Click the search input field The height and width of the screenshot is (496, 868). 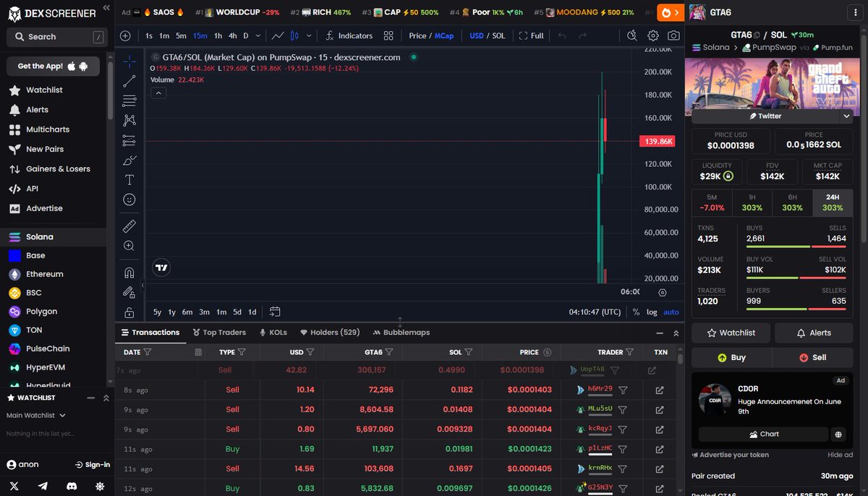(x=56, y=36)
